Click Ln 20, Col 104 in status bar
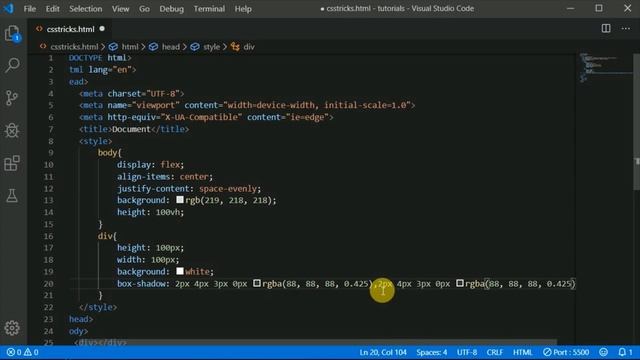Screen dimensions: 640x360 point(383,352)
